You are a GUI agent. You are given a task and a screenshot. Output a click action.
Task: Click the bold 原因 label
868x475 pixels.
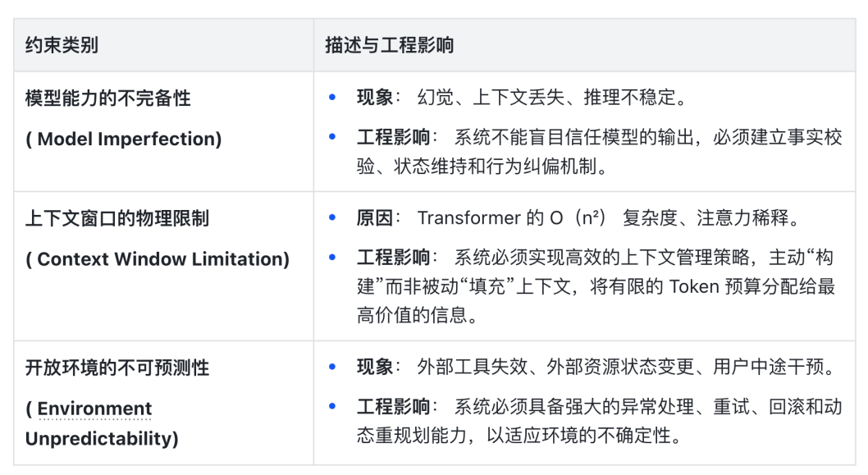click(x=375, y=217)
